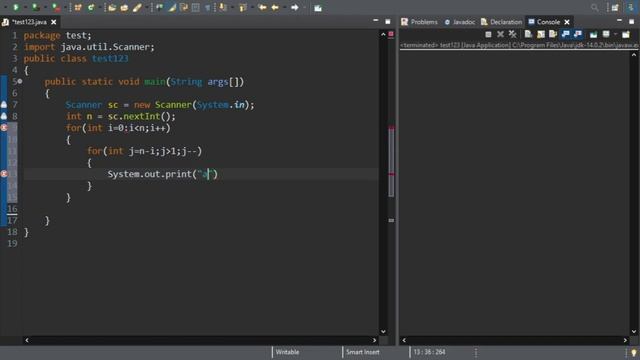Toggle Word Wrap in Console toolbar

(553, 34)
